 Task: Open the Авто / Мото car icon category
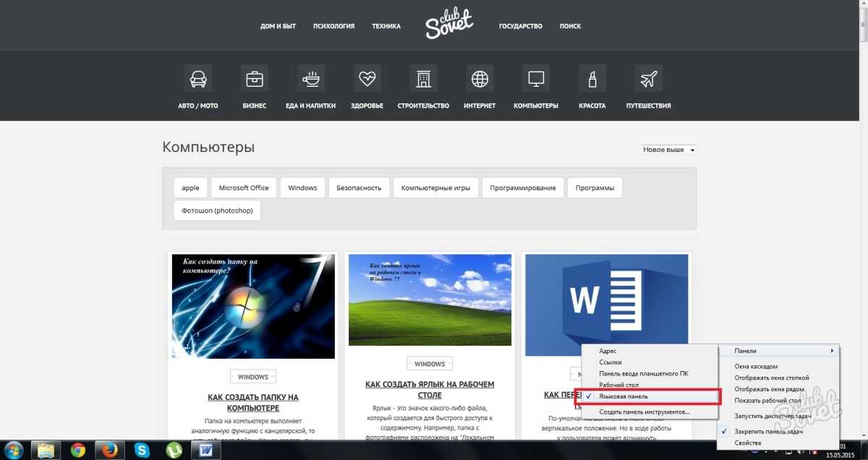197,78
